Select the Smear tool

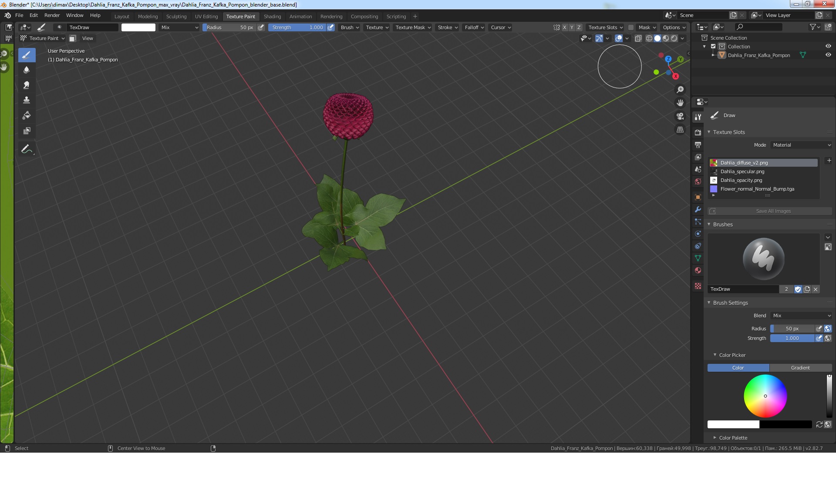(27, 85)
